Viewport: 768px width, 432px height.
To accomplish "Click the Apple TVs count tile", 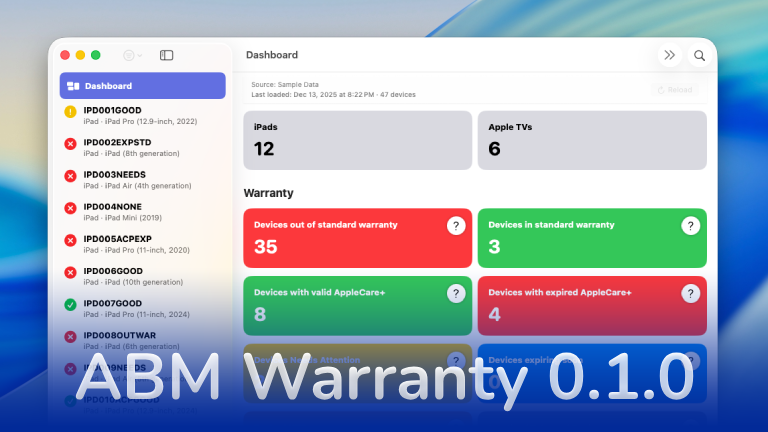I will click(x=591, y=140).
